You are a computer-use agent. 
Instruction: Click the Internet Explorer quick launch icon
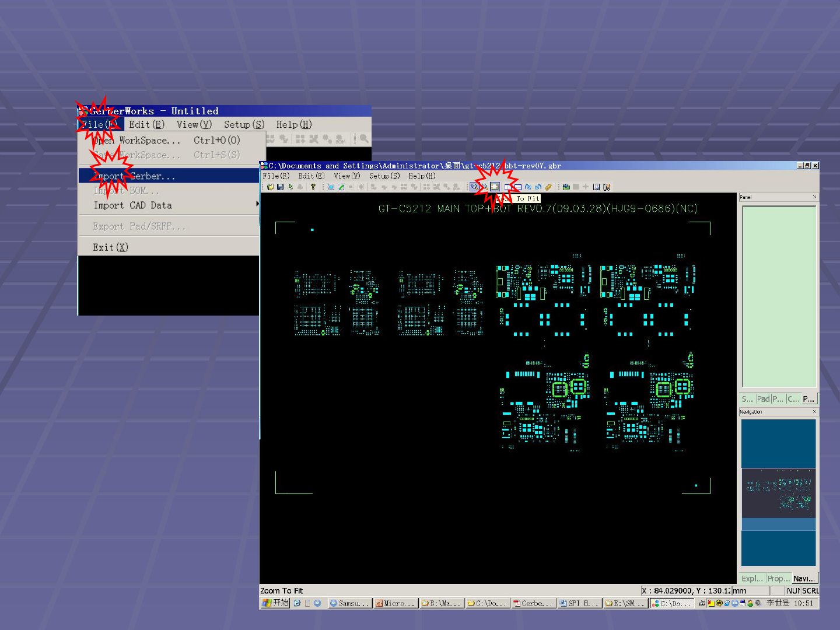(x=297, y=603)
